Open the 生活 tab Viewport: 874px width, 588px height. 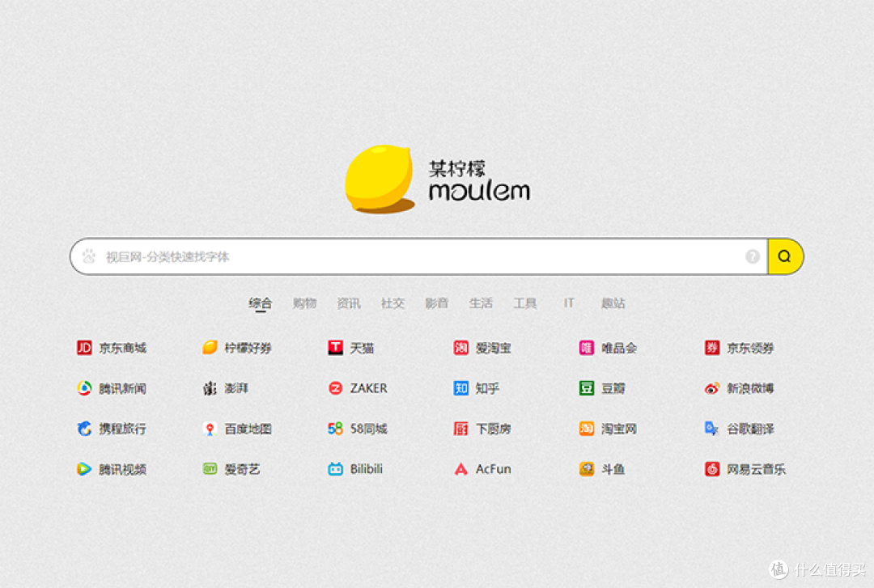point(481,303)
